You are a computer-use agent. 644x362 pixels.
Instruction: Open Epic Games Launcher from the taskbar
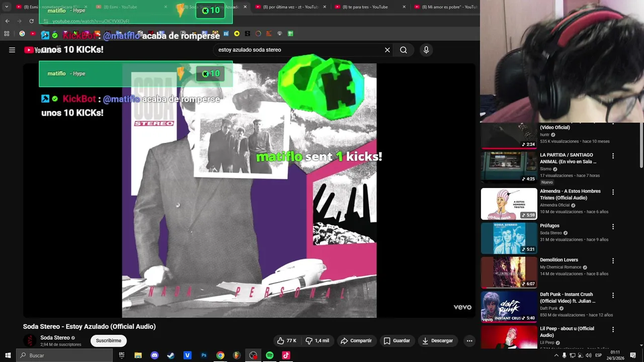(122, 355)
